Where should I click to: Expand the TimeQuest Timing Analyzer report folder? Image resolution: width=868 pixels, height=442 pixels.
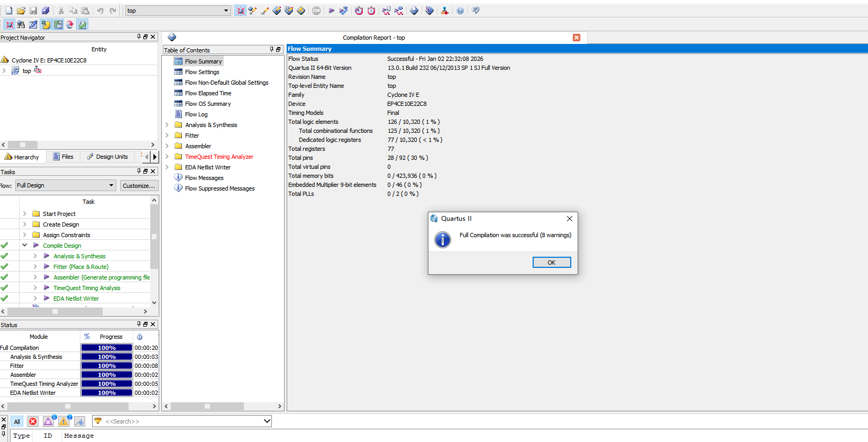coord(167,157)
